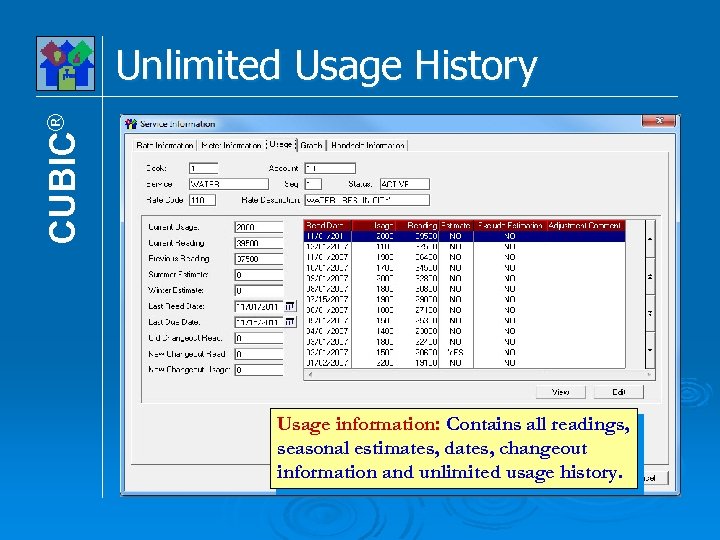
Task: Click the Account input field
Action: point(330,168)
